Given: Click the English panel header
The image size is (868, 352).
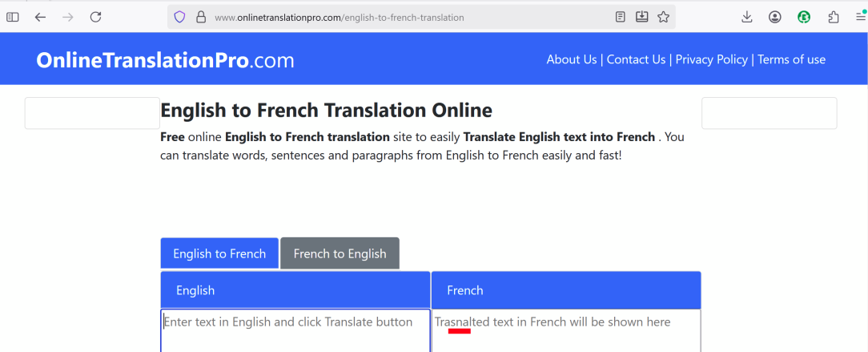Looking at the screenshot, I should [295, 290].
